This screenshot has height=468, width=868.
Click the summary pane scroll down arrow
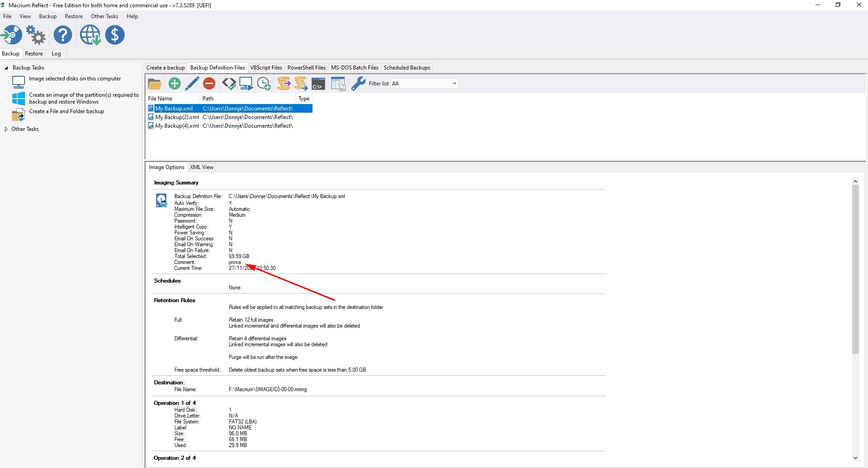pyautogui.click(x=855, y=458)
